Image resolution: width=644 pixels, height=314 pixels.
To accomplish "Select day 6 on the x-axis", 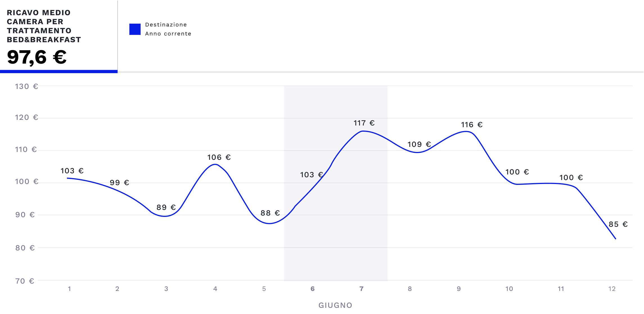I will pos(312,289).
